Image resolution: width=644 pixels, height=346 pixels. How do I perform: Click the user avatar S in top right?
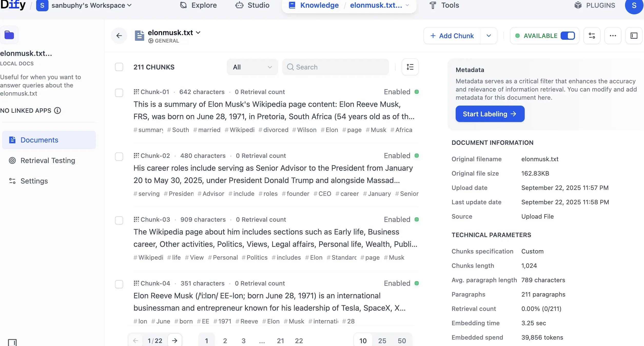pyautogui.click(x=634, y=5)
